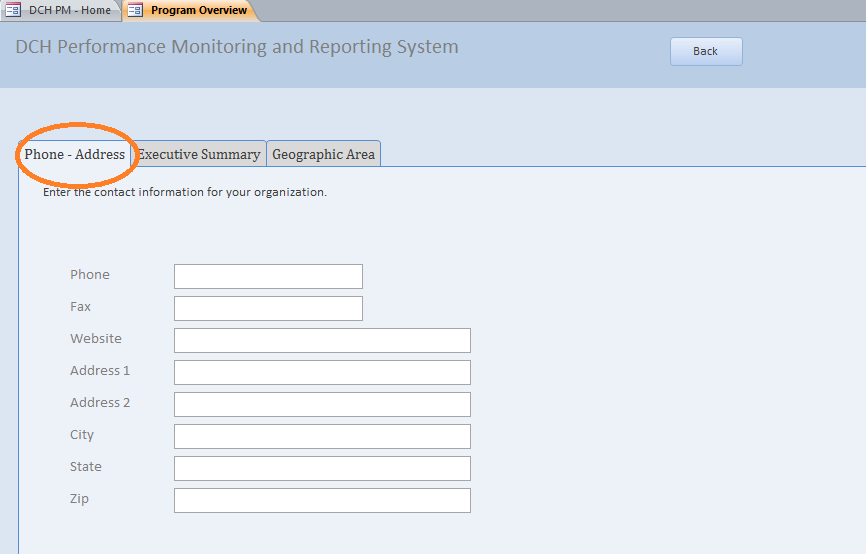Click the 'City' label text
The height and width of the screenshot is (554, 866).
click(82, 435)
